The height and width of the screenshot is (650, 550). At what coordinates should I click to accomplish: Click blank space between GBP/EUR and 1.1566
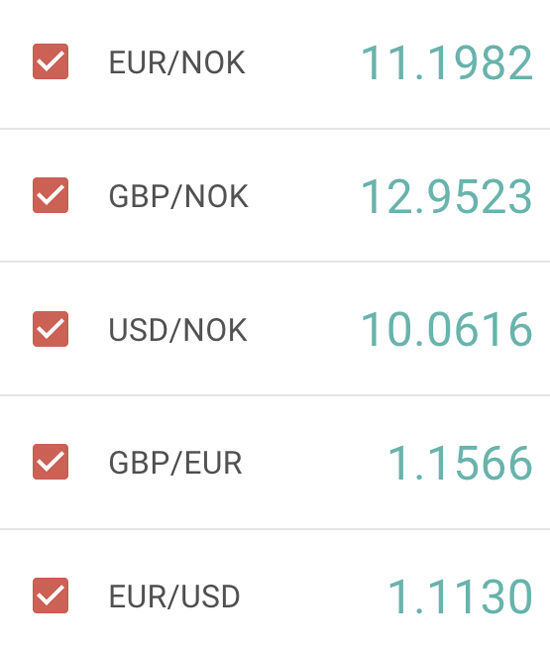point(315,463)
